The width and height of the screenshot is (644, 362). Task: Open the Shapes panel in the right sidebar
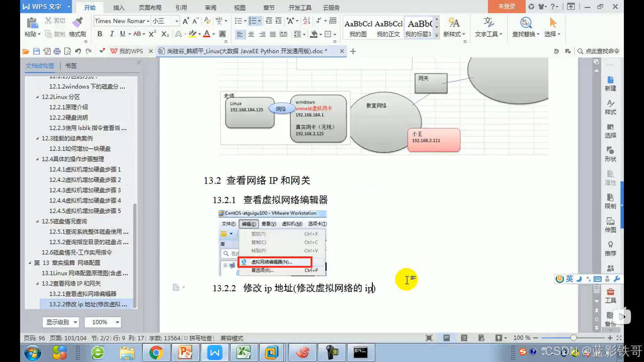[x=610, y=150]
